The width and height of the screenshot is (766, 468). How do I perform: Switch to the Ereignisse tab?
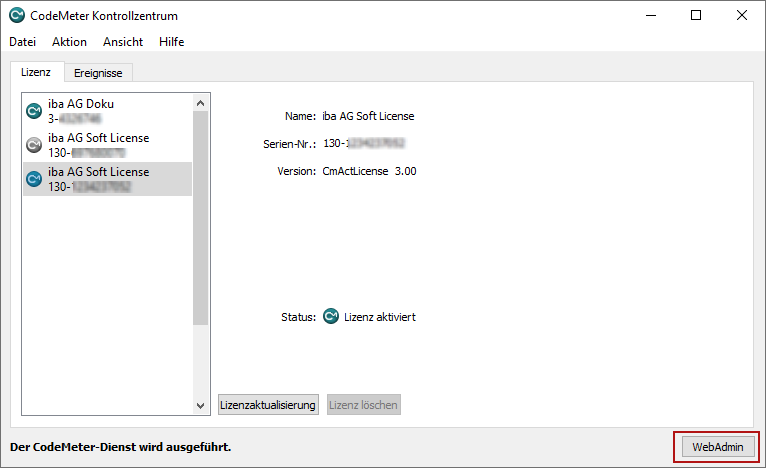pyautogui.click(x=98, y=73)
